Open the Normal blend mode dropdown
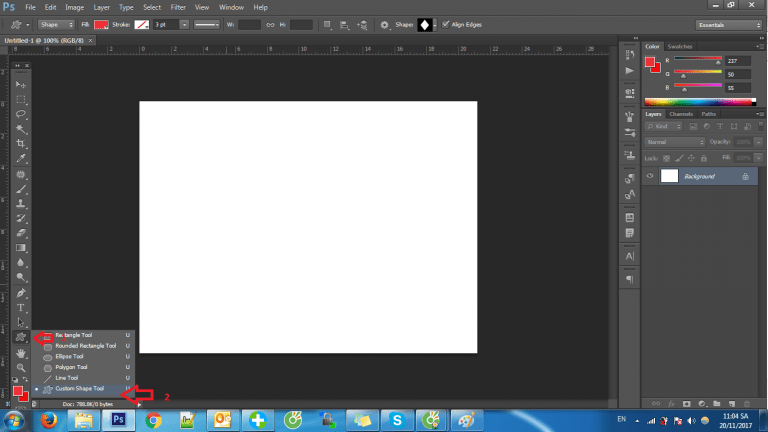Viewport: 768px width, 432px height. [x=675, y=142]
